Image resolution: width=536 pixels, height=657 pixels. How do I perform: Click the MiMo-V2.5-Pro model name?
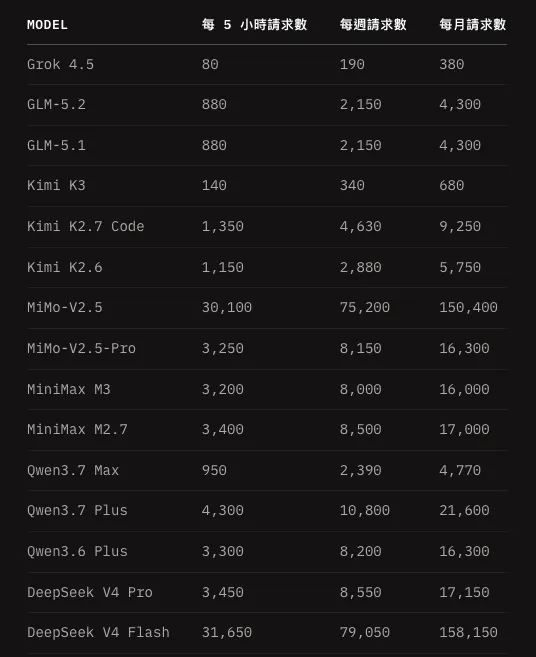81,348
